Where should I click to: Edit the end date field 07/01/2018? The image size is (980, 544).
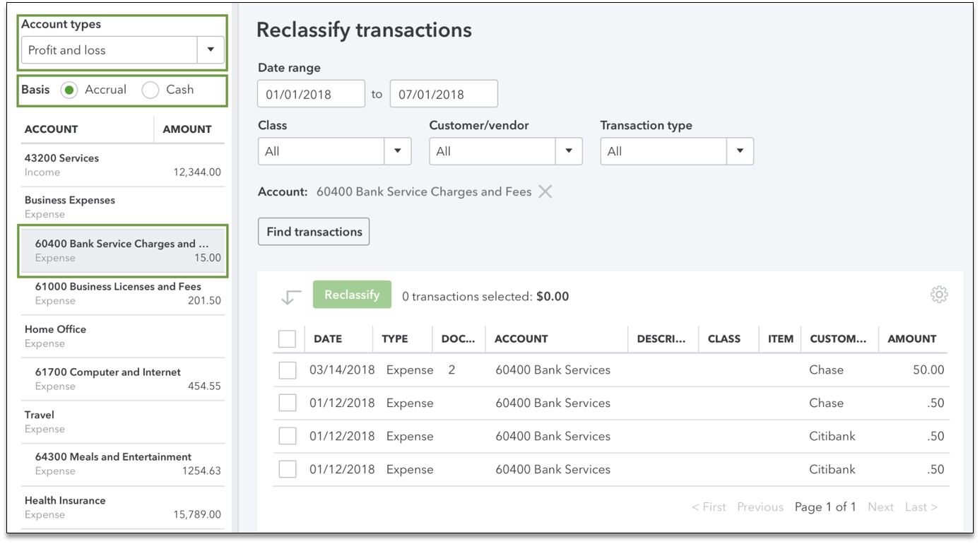pos(444,94)
